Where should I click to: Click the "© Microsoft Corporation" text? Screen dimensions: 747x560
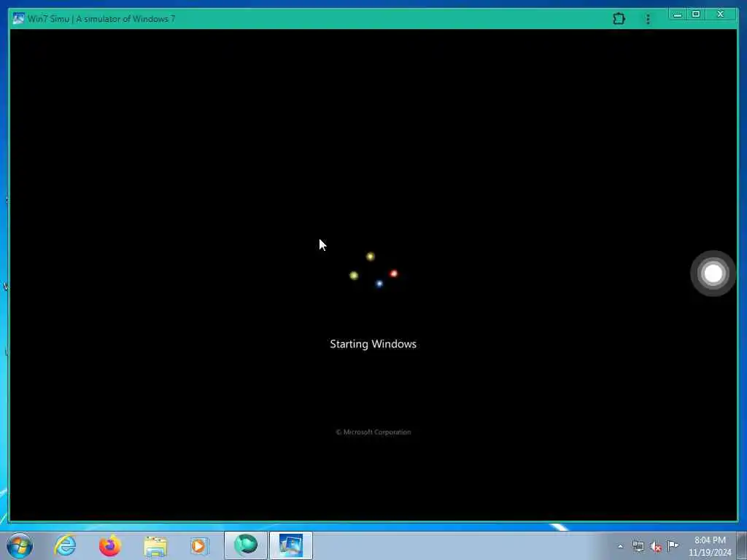click(373, 432)
